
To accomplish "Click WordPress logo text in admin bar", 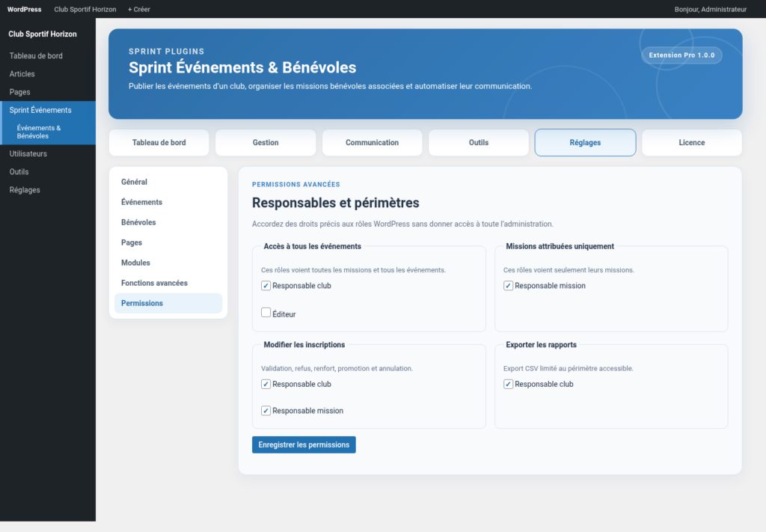I will click(25, 9).
